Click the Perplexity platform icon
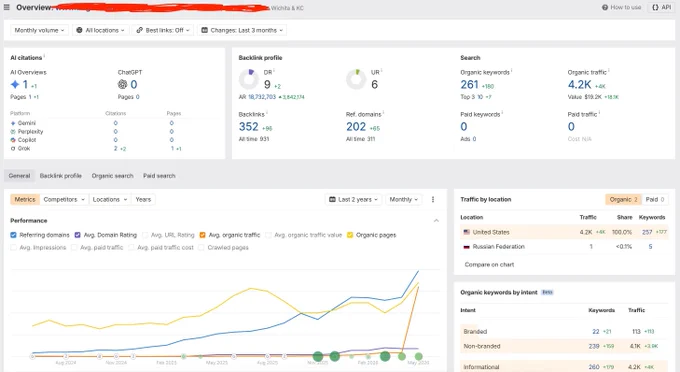680x372 pixels. [x=13, y=131]
